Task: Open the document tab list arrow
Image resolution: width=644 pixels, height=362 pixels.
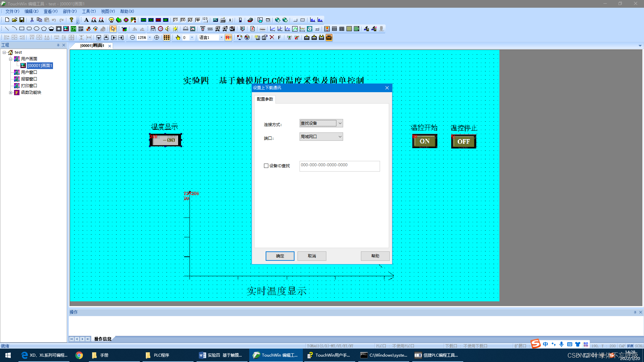Action: coord(640,46)
